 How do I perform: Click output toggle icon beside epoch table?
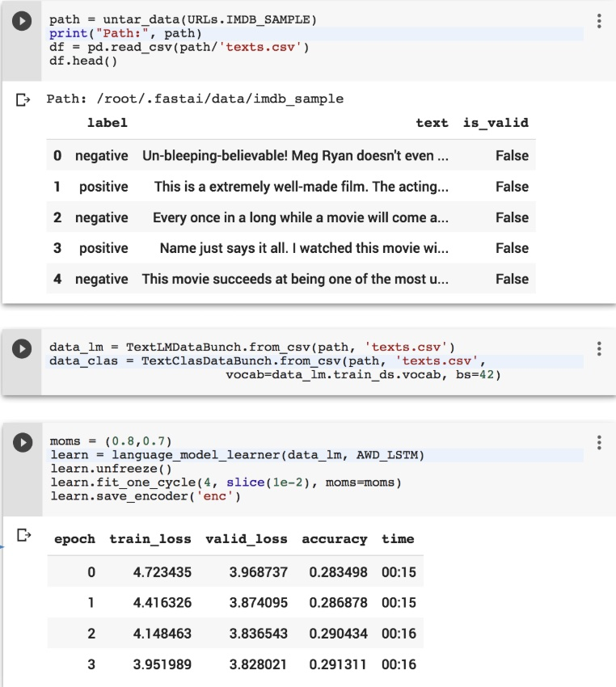(x=23, y=535)
